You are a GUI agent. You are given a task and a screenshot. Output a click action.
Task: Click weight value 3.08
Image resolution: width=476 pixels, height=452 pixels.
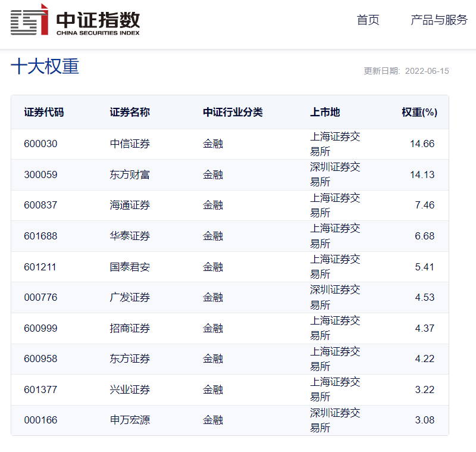425,420
